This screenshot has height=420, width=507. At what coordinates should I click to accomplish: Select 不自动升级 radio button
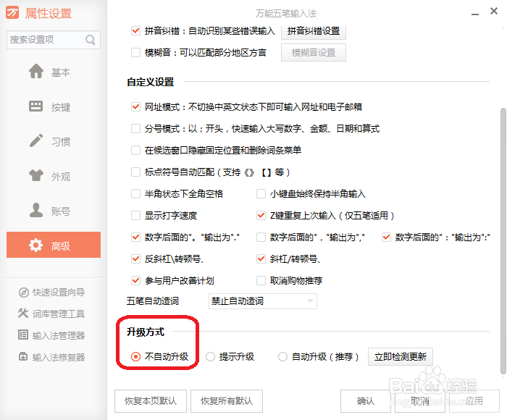click(136, 356)
